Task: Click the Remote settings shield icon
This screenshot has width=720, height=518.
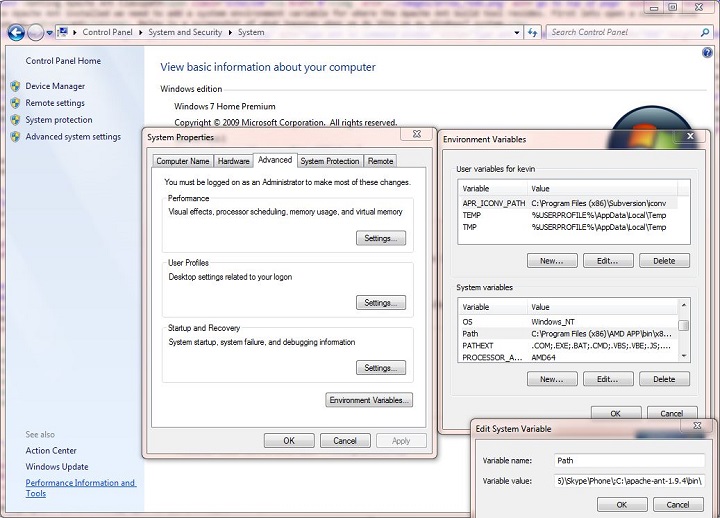Action: pyautogui.click(x=15, y=103)
